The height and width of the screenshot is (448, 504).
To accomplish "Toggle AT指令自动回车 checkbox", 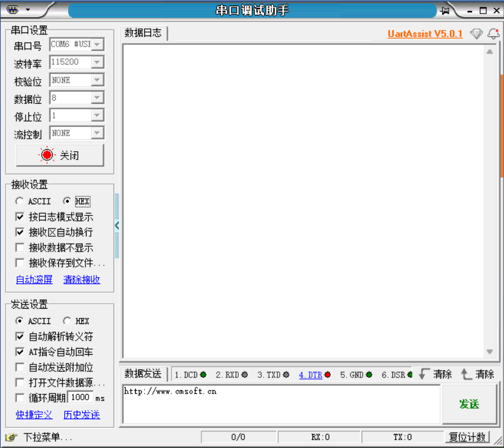I will pyautogui.click(x=20, y=352).
